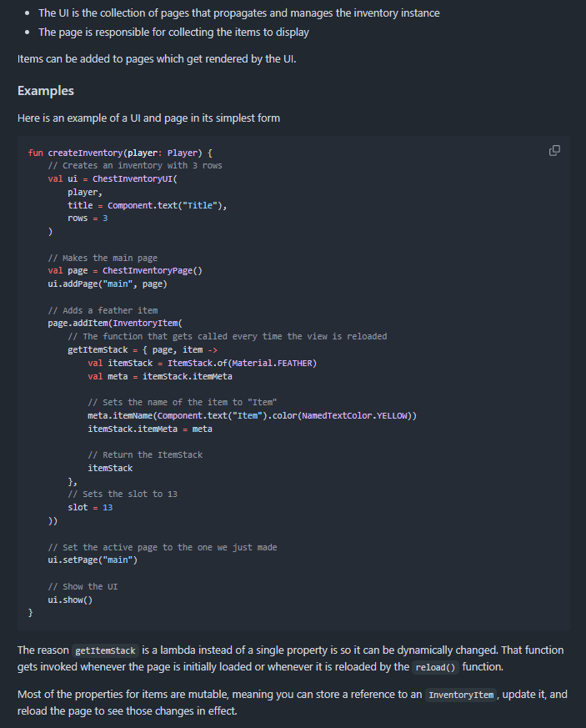Click the "fun createInventory(player: Player) {" code line

tap(121, 153)
